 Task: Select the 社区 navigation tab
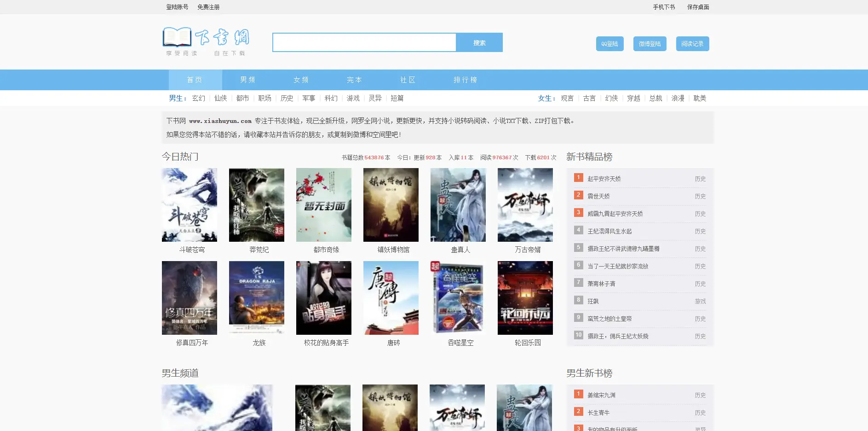point(409,80)
